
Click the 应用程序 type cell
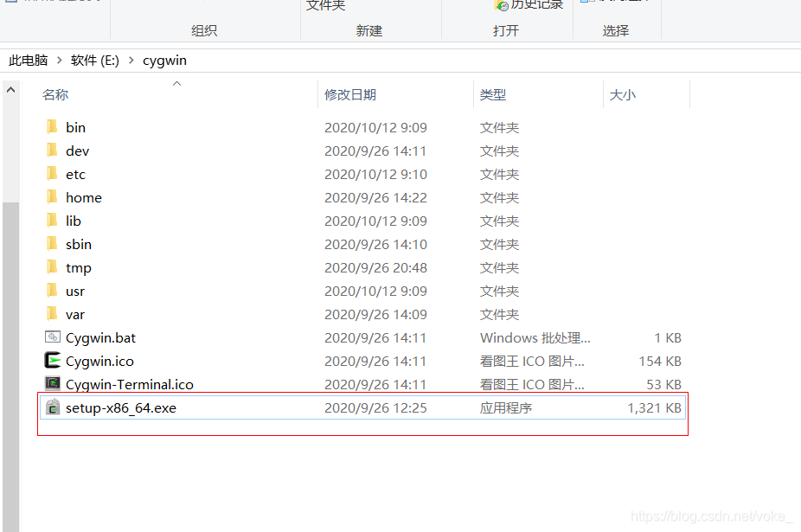[506, 407]
